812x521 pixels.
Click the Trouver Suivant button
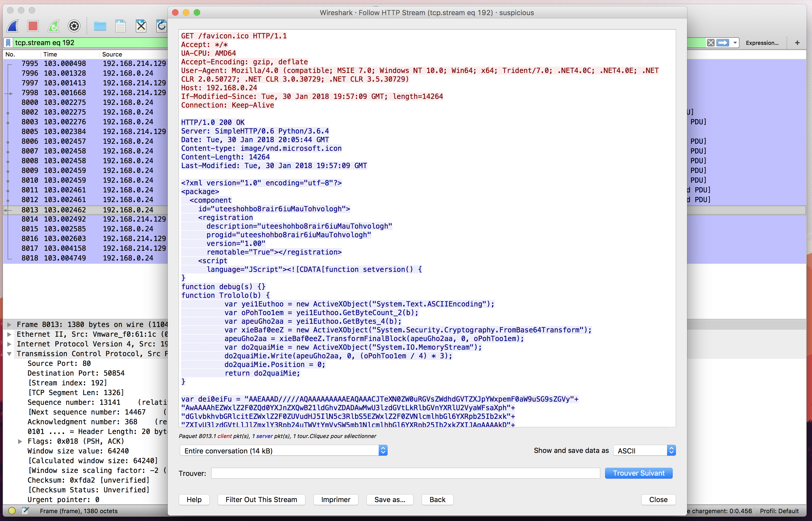pyautogui.click(x=638, y=473)
